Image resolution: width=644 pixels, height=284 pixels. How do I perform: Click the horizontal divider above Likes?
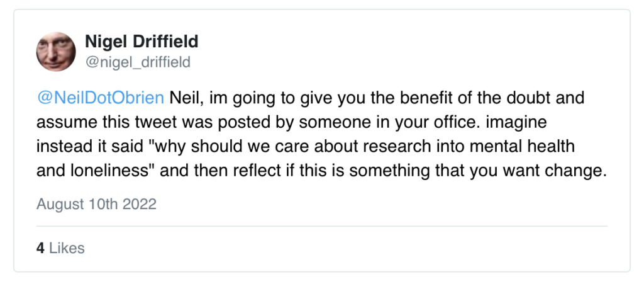(321, 225)
